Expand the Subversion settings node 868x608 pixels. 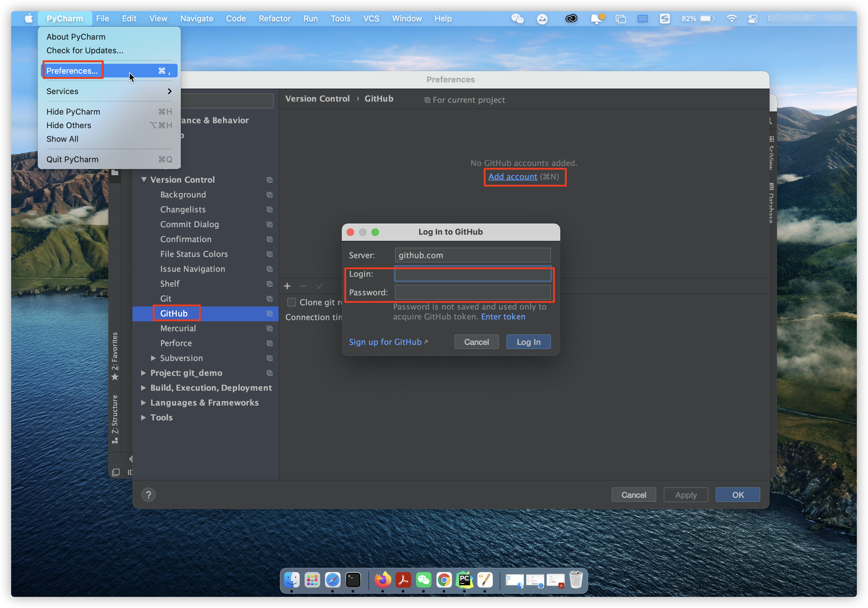pos(153,358)
